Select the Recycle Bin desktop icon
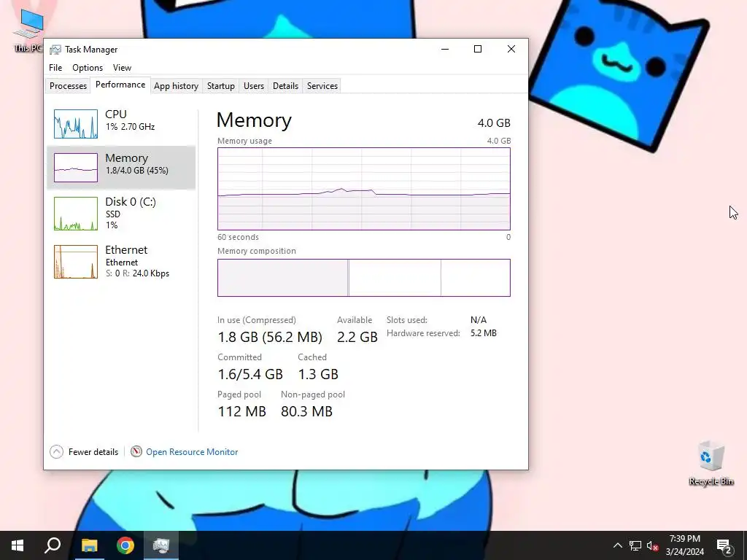 click(x=711, y=463)
